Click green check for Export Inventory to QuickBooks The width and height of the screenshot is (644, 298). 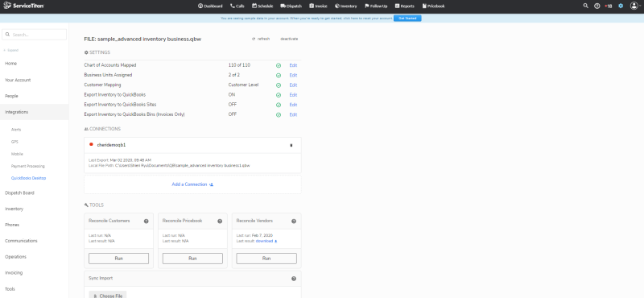coord(279,95)
